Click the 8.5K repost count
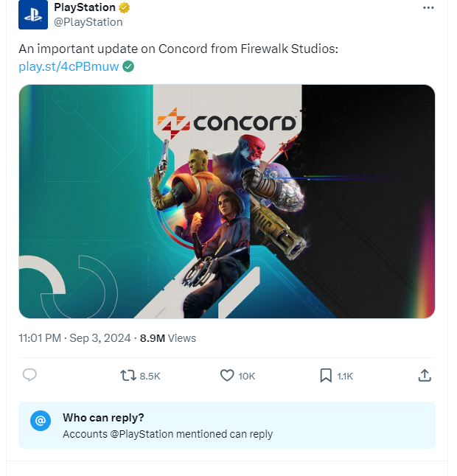 [x=150, y=376]
